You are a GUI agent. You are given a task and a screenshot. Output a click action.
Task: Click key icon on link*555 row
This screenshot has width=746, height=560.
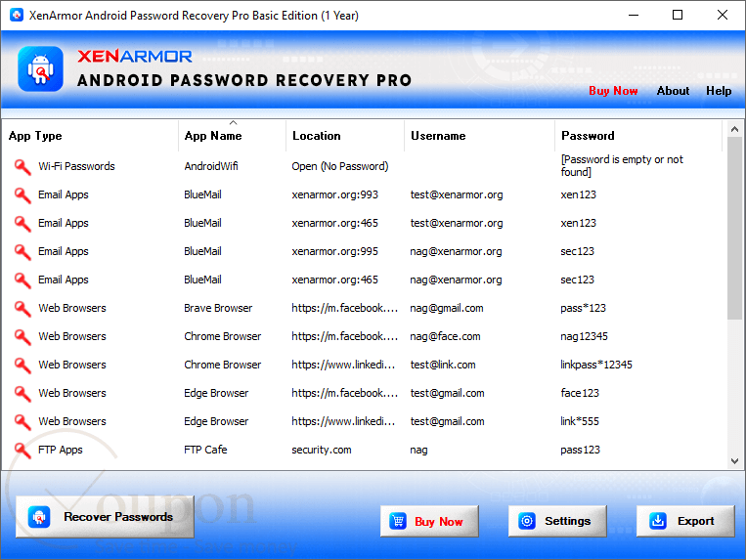(x=22, y=421)
